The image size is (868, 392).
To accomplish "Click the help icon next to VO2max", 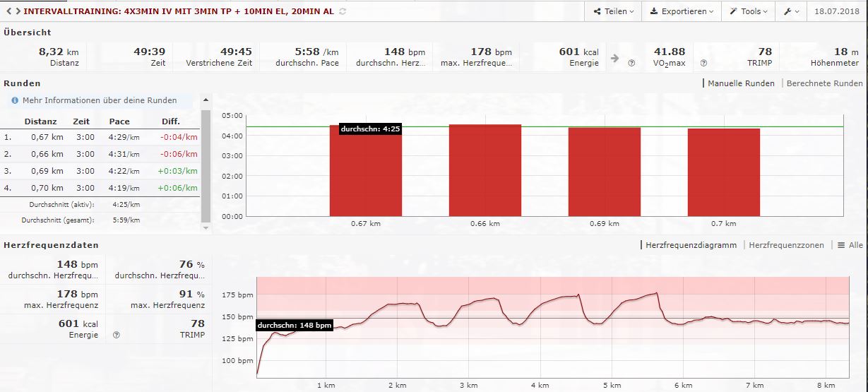I will (x=631, y=63).
